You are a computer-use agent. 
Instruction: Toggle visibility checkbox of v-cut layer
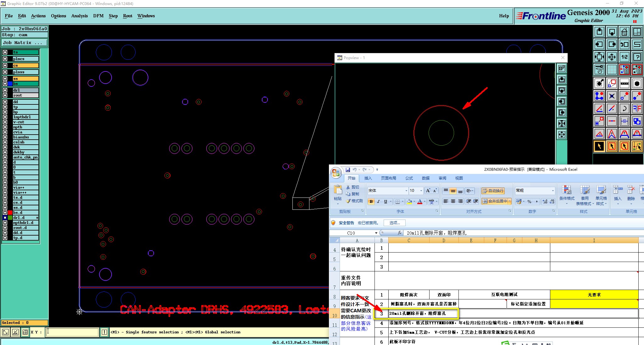click(5, 122)
